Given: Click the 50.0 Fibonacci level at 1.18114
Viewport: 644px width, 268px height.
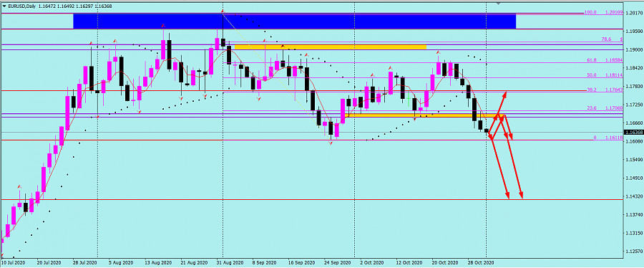Looking at the screenshot, I should (x=602, y=75).
